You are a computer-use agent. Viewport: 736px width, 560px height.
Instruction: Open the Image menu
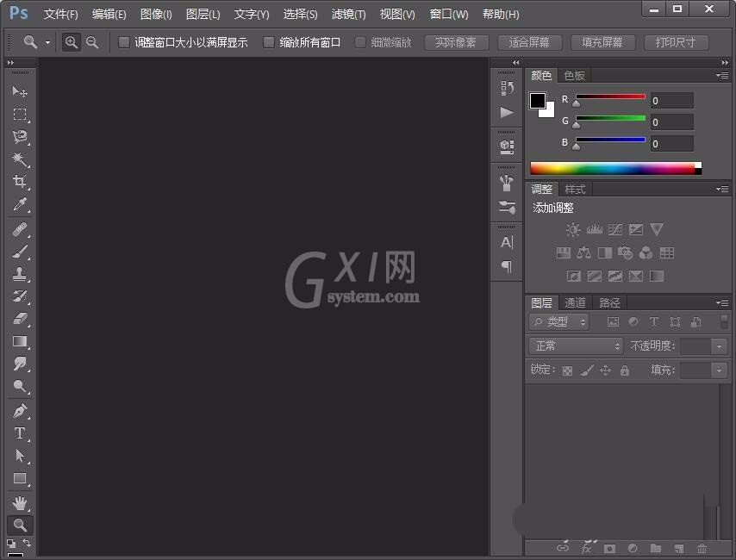[x=156, y=15]
